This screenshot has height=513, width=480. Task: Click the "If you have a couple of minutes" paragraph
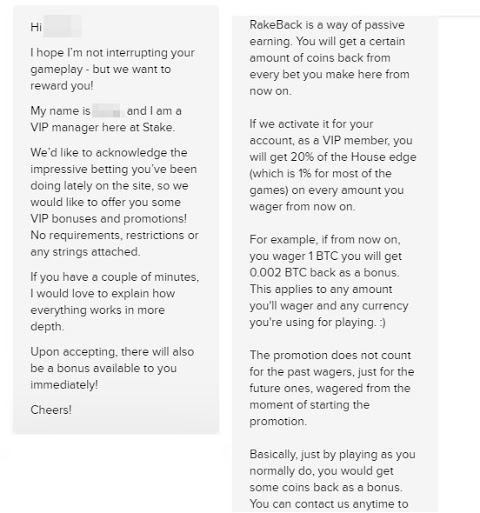point(115,302)
